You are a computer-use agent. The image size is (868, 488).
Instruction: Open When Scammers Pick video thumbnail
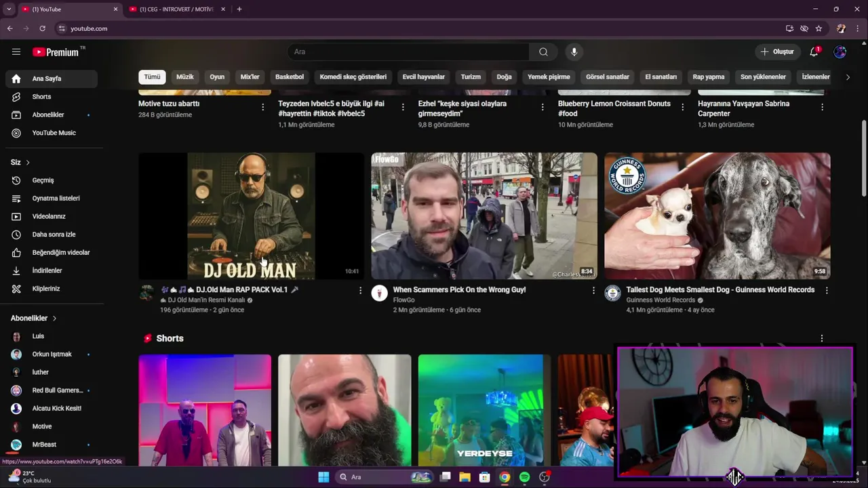(484, 216)
